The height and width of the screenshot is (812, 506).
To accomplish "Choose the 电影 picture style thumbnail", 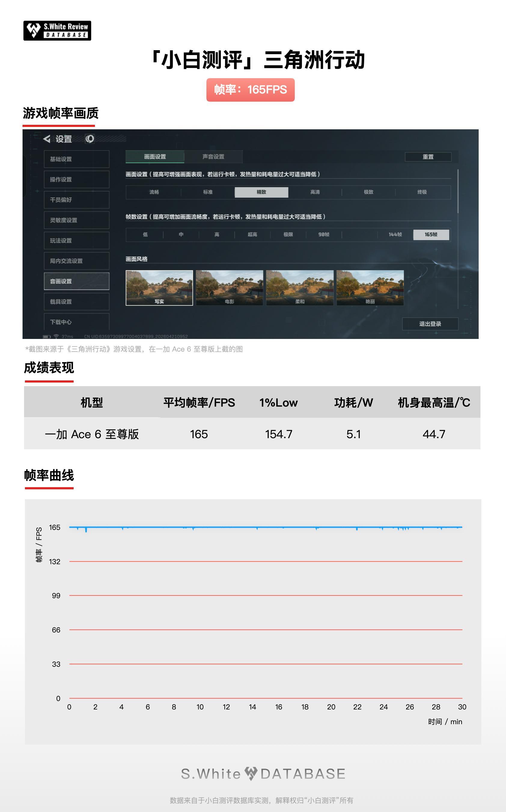I will tap(230, 288).
